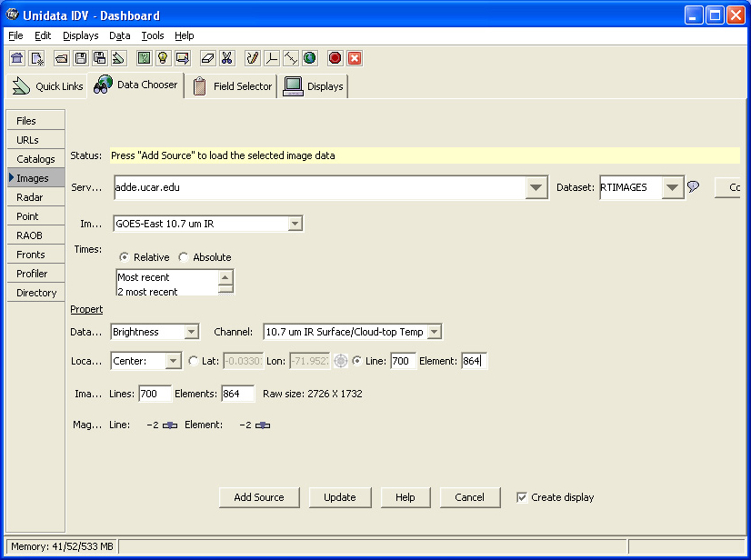Click the speech bubble icon beside Dataset
751x560 pixels.
pyautogui.click(x=693, y=186)
